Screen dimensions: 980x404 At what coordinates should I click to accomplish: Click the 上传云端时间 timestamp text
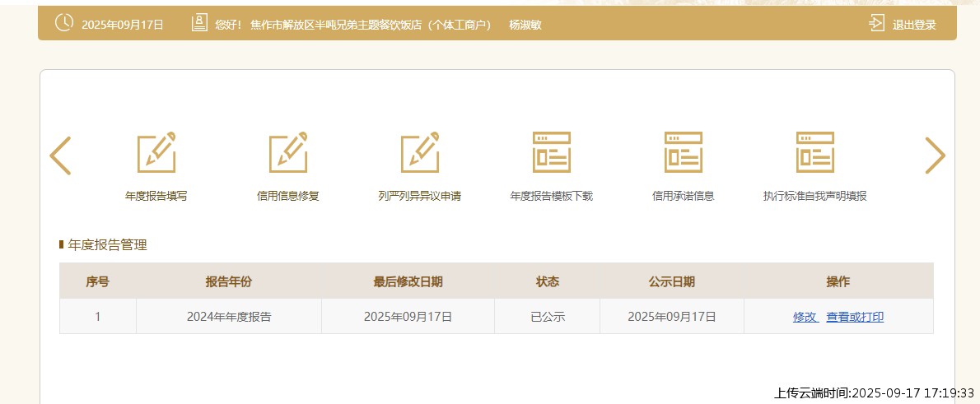875,392
